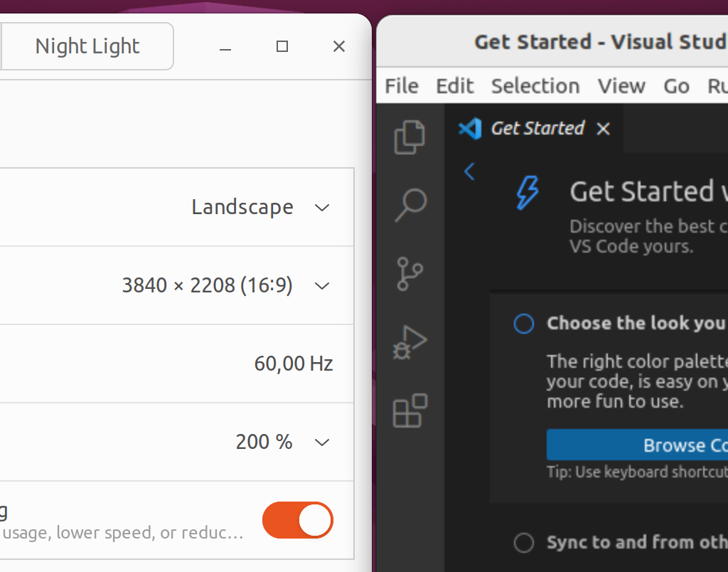Open the Selection menu
The height and width of the screenshot is (572, 728).
(535, 86)
